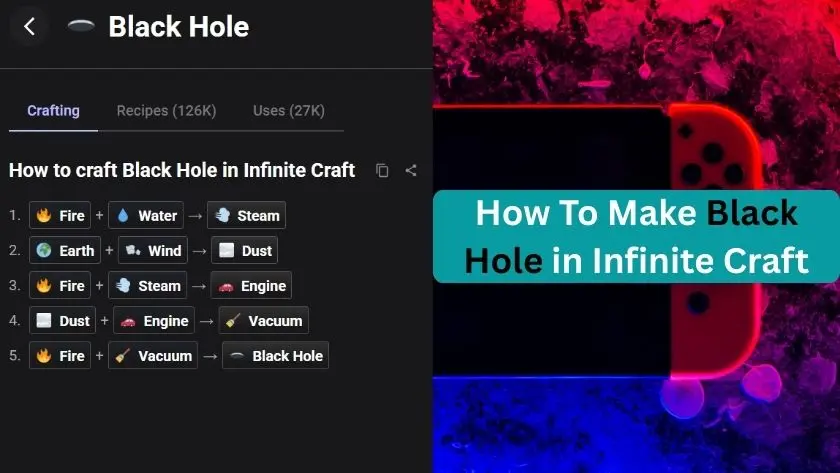Image resolution: width=840 pixels, height=473 pixels.
Task: Select the Fire element in step 3
Action: pos(60,286)
